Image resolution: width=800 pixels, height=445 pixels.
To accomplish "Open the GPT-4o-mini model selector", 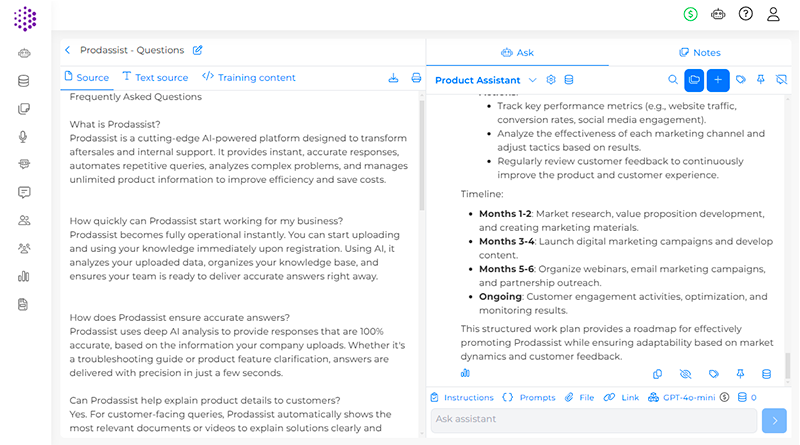I will (683, 397).
